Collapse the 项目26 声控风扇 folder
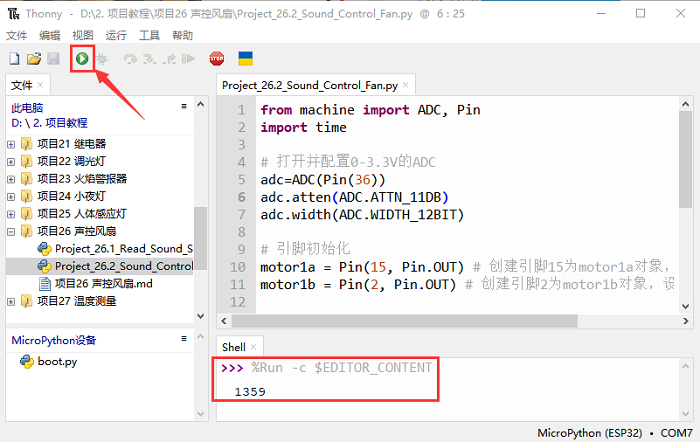 coord(11,231)
